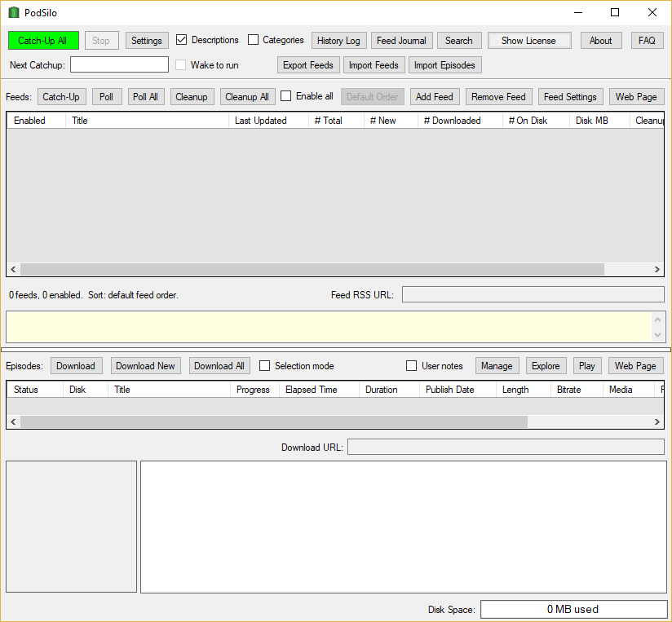
Task: Click the description box down scroll arrow
Action: click(x=658, y=335)
